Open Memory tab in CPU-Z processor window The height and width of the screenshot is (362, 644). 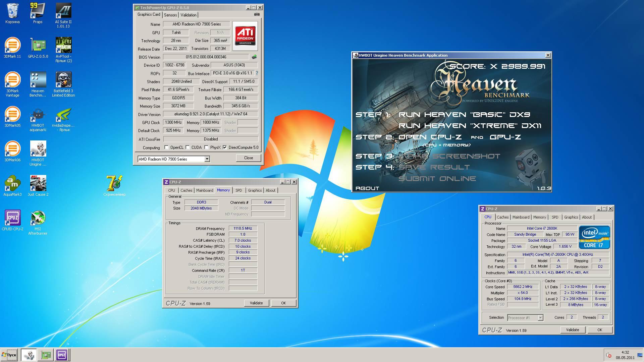tap(540, 217)
